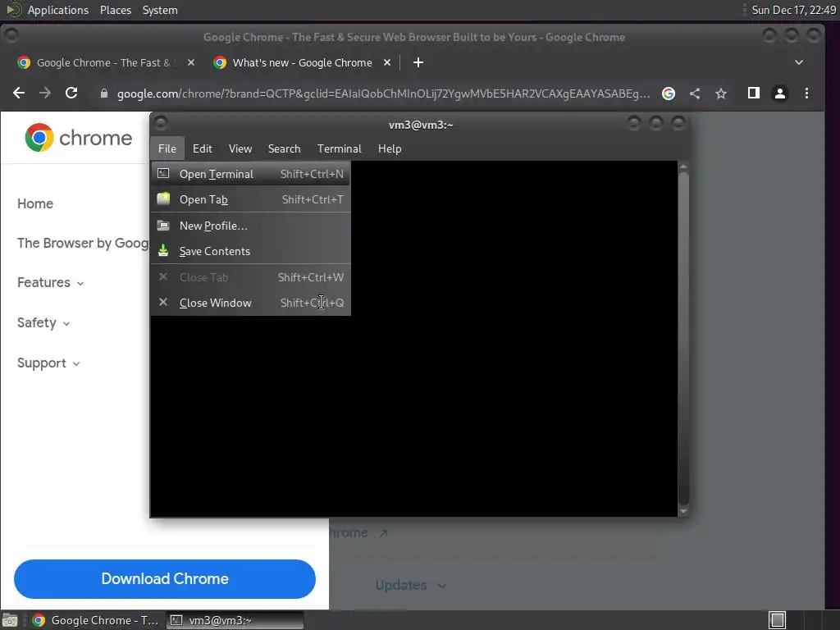This screenshot has width=840, height=630.
Task: Open the terminal Search menu
Action: [x=284, y=148]
